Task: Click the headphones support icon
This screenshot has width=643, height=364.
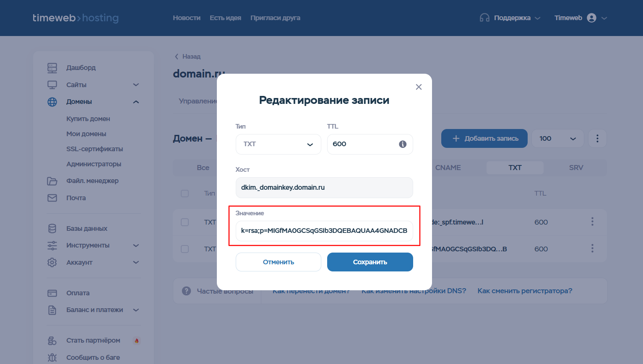Action: coord(484,18)
